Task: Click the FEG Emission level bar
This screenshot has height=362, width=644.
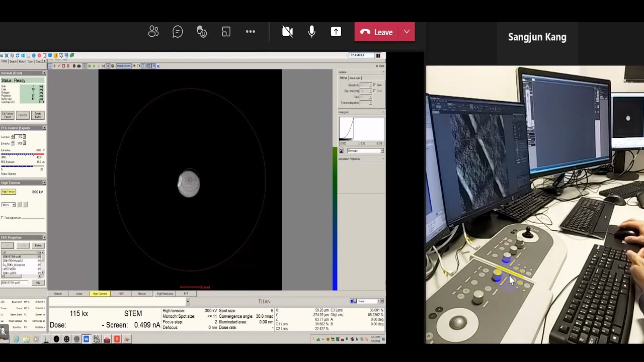Action: click(23, 166)
